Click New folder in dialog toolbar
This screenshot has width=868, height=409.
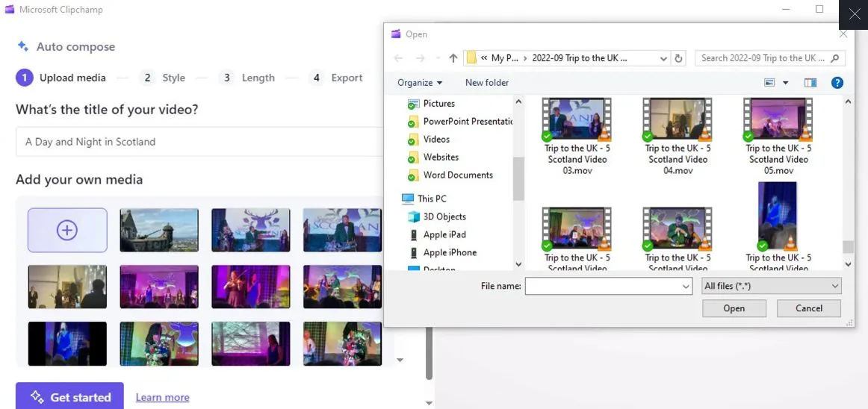[486, 82]
